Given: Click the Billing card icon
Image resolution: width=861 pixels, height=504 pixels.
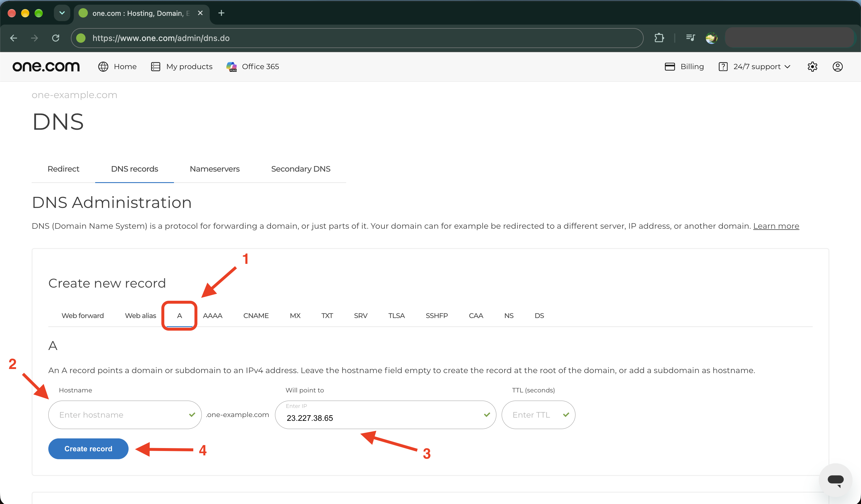Looking at the screenshot, I should pyautogui.click(x=670, y=67).
